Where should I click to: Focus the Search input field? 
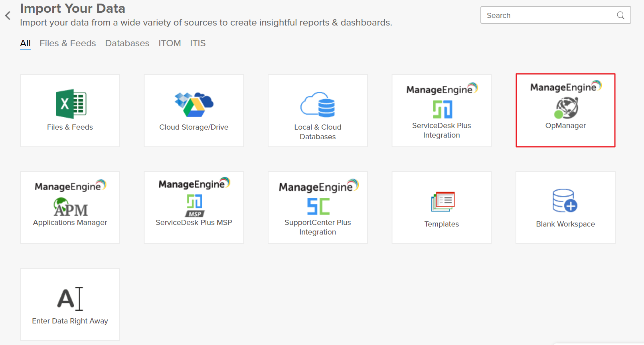(555, 15)
